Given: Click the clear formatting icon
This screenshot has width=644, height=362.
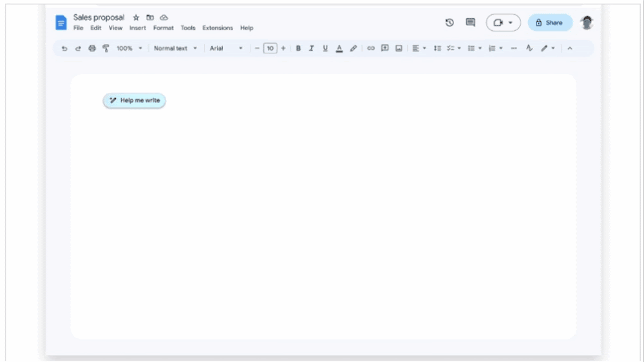Looking at the screenshot, I should (529, 48).
